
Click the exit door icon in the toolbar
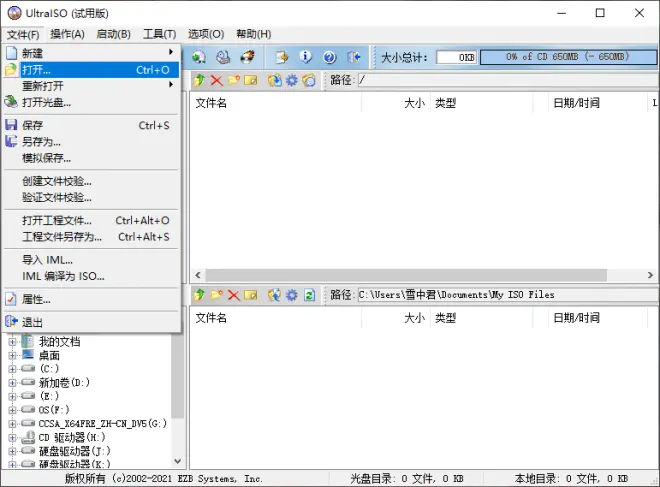[354, 57]
